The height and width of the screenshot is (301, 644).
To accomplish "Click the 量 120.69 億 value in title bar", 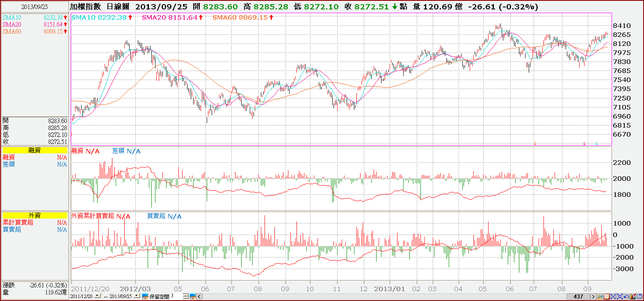I will (x=438, y=7).
